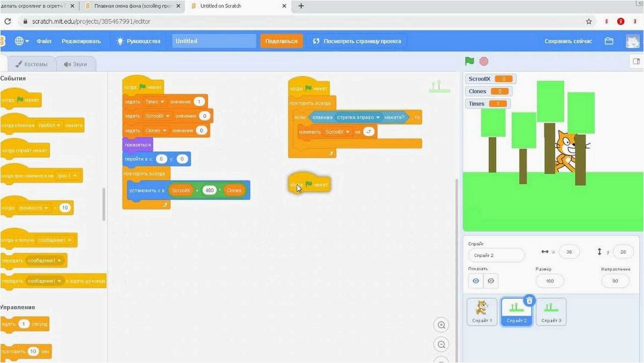Click the -7 value in the change block

pyautogui.click(x=368, y=132)
